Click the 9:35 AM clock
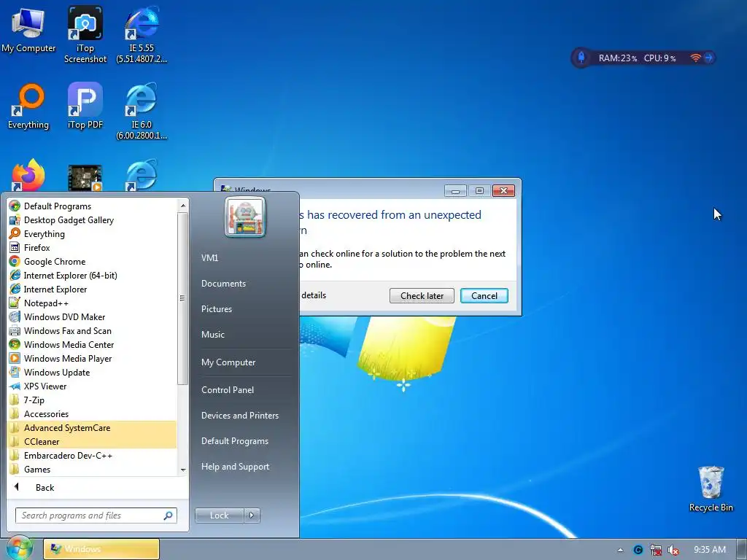The image size is (747, 560). (710, 550)
